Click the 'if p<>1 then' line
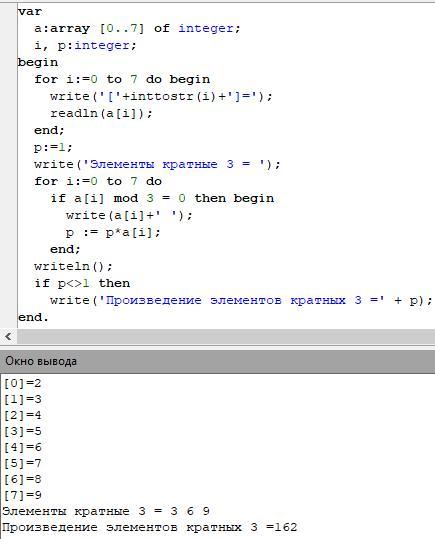435x539 pixels. (x=82, y=284)
